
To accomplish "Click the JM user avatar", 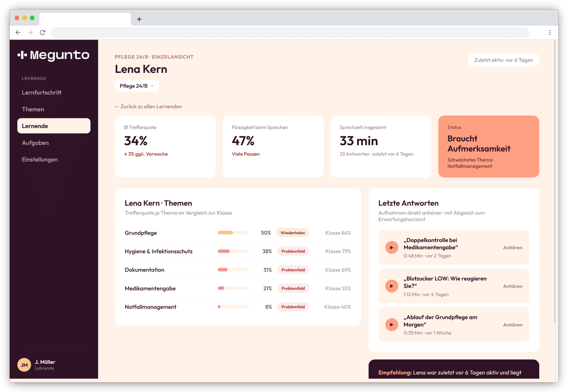I will 24,365.
